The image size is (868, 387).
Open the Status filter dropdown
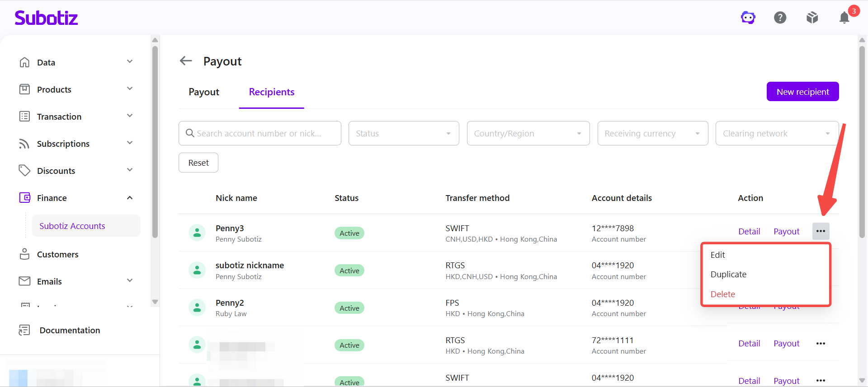click(x=404, y=133)
